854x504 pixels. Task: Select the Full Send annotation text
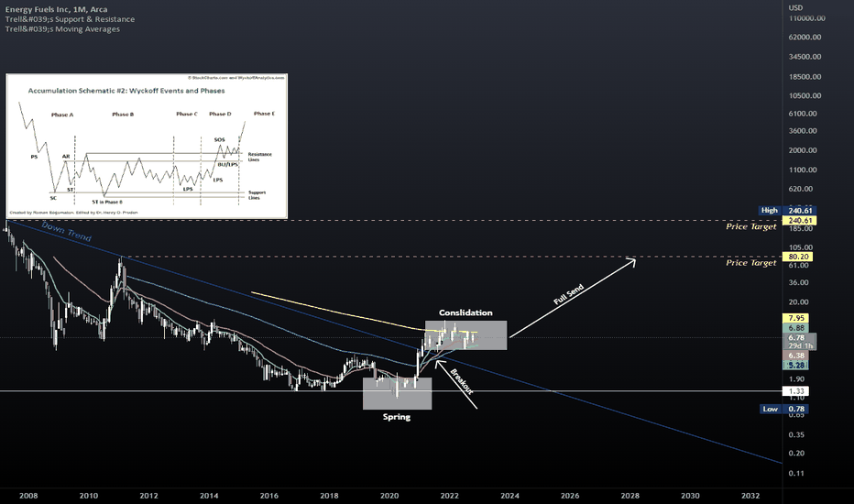568,295
